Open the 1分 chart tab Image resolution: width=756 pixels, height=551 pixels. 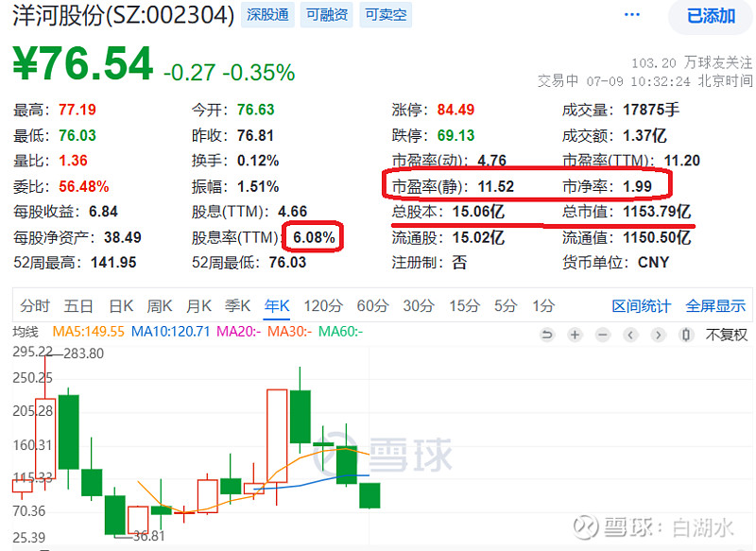point(543,305)
